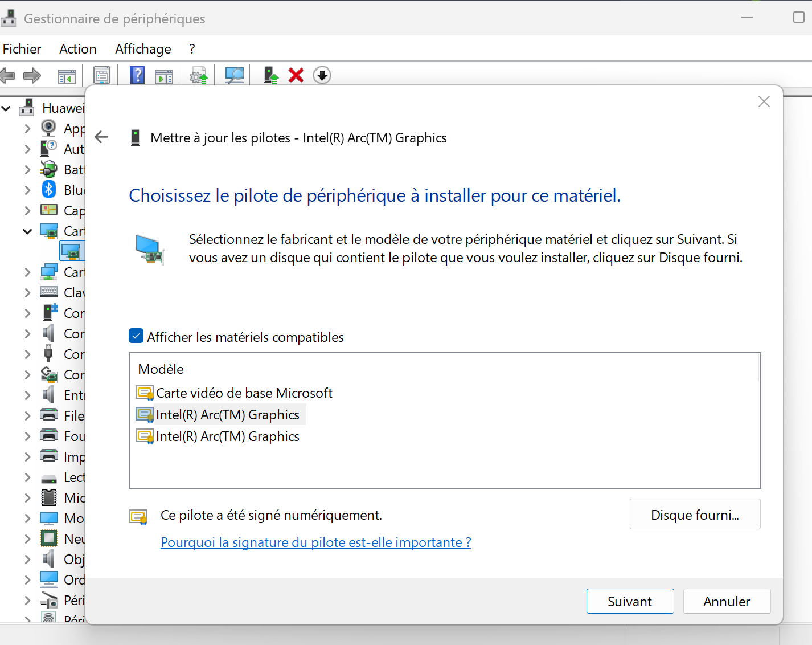Click the monitor icon beside the 'Mo' row
The width and height of the screenshot is (812, 645).
(49, 518)
